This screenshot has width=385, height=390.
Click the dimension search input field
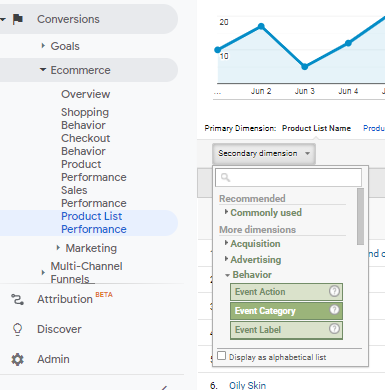point(289,177)
